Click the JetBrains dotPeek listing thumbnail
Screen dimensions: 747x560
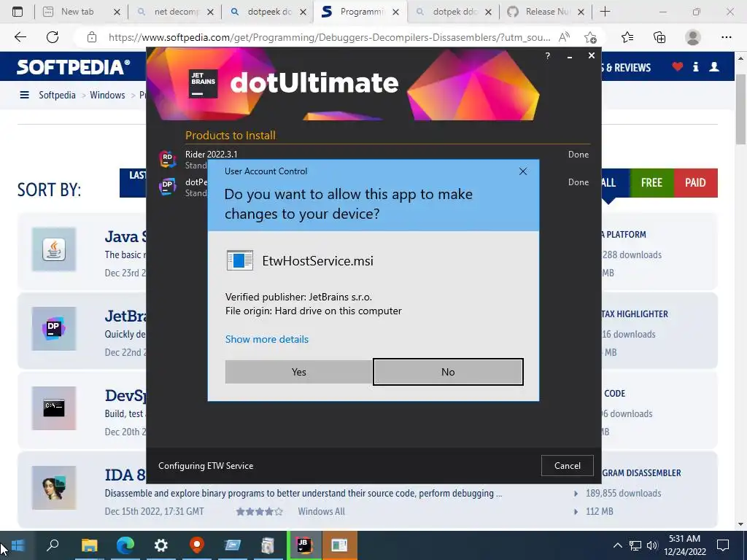point(54,329)
